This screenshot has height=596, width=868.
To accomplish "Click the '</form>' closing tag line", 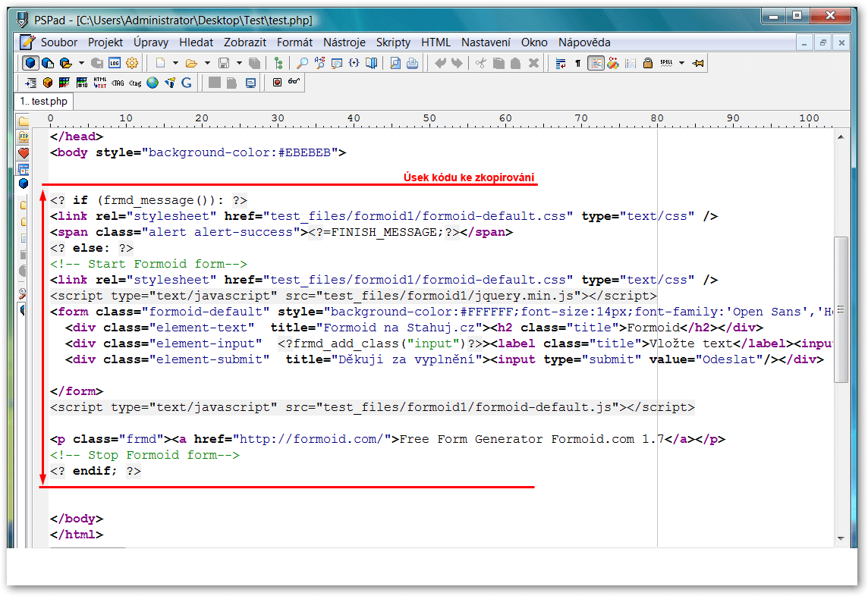I will click(77, 391).
